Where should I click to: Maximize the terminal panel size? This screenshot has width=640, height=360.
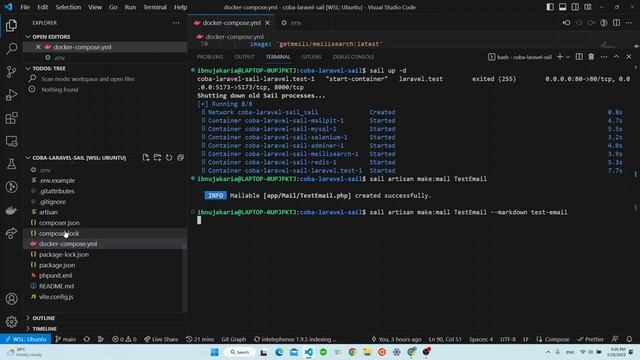(616, 57)
